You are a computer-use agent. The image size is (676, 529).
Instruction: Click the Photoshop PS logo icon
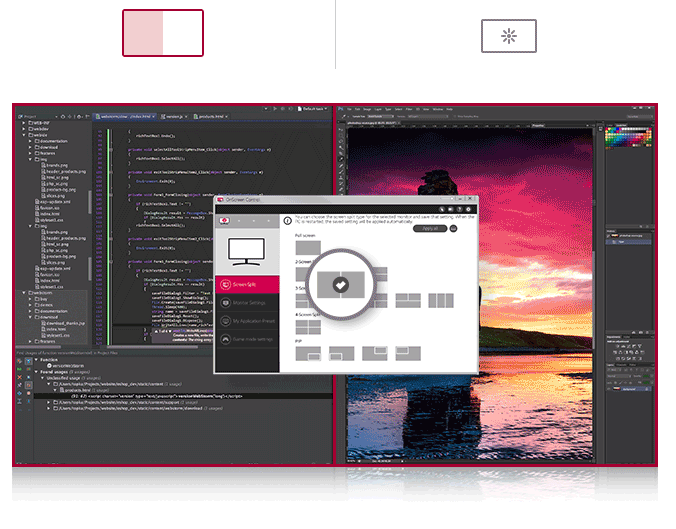(340, 109)
